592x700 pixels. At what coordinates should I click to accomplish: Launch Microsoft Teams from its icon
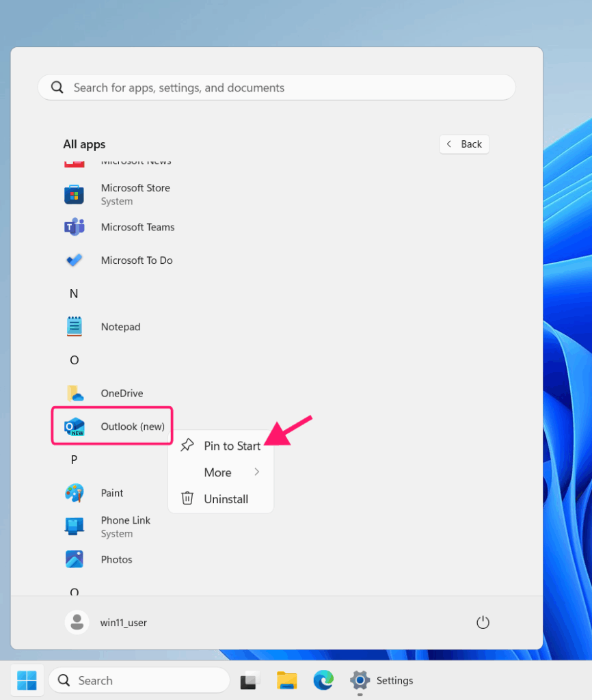click(x=74, y=227)
